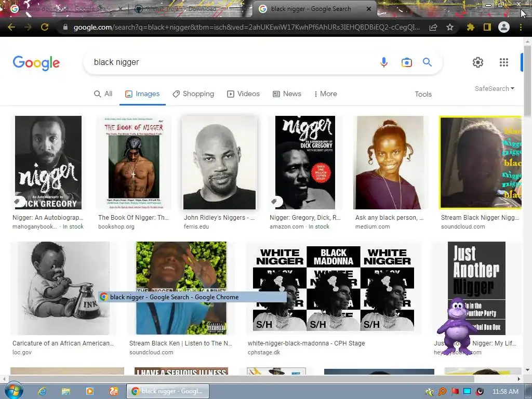Start voice search with the microphone icon
This screenshot has height=399, width=532.
point(384,62)
